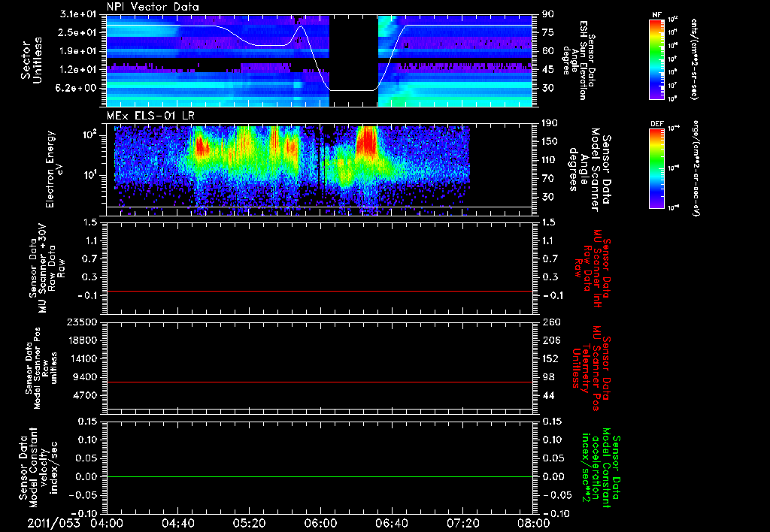Click the '150' scanner angle axis value
Image resolution: width=770 pixels, height=532 pixels.
(x=551, y=142)
